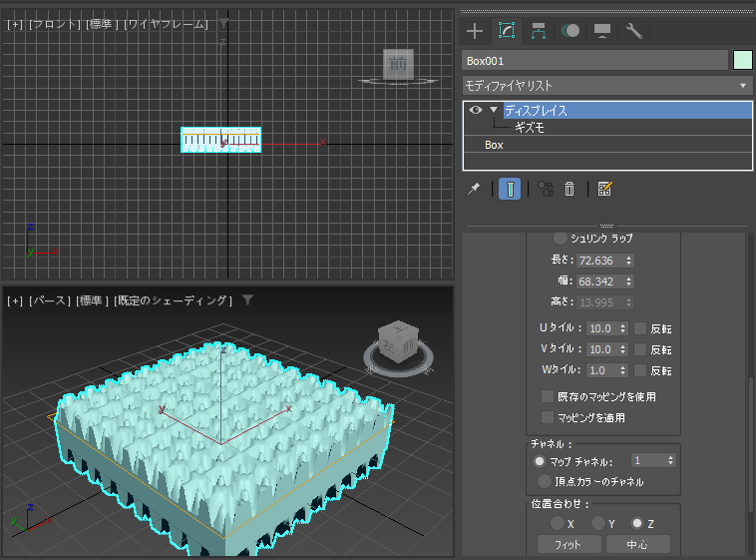
Task: Select the シュリンク ラップ radio button
Action: [x=560, y=238]
